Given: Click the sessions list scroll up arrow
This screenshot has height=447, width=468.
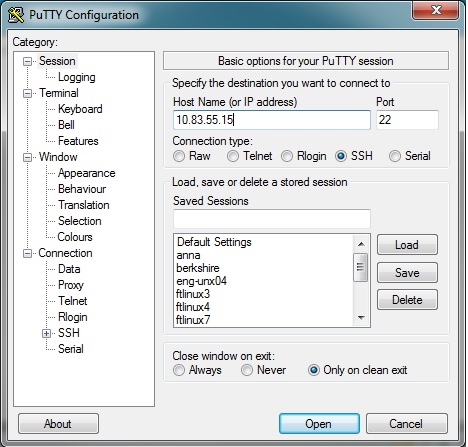Looking at the screenshot, I should point(361,244).
